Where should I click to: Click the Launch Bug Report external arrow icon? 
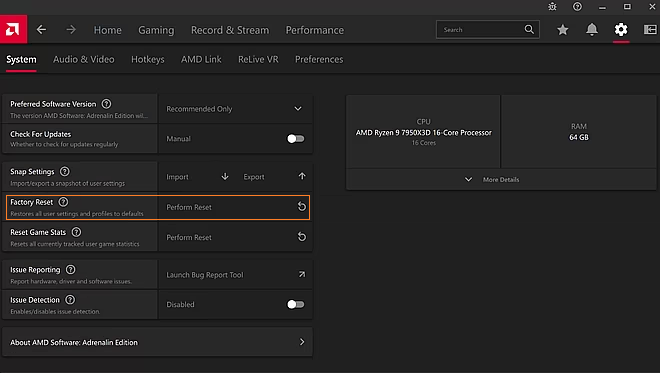[x=302, y=274]
